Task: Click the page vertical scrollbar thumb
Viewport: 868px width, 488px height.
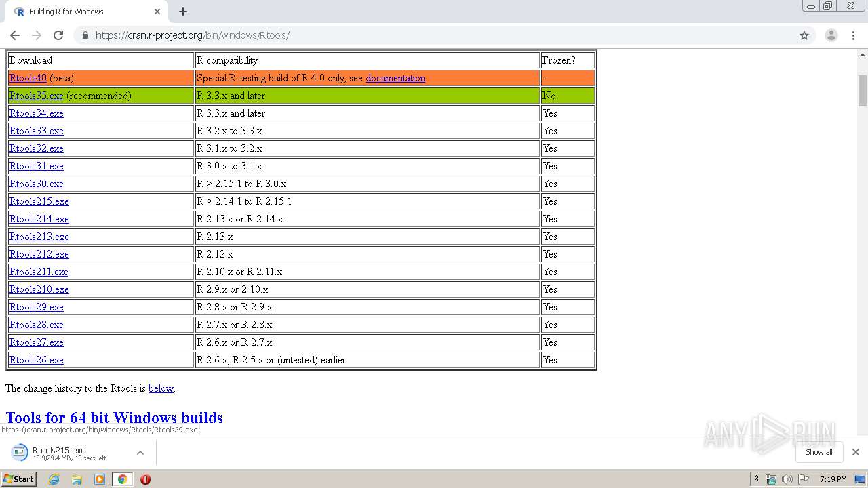Action: tap(863, 91)
